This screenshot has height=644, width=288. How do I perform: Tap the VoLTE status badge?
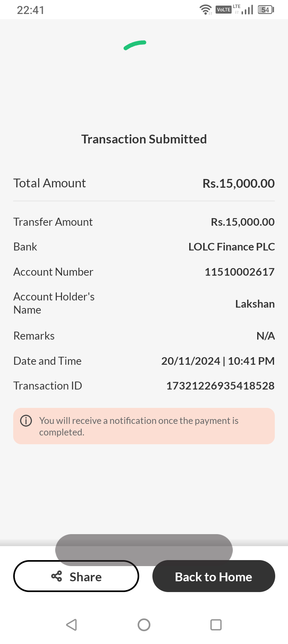pyautogui.click(x=223, y=10)
